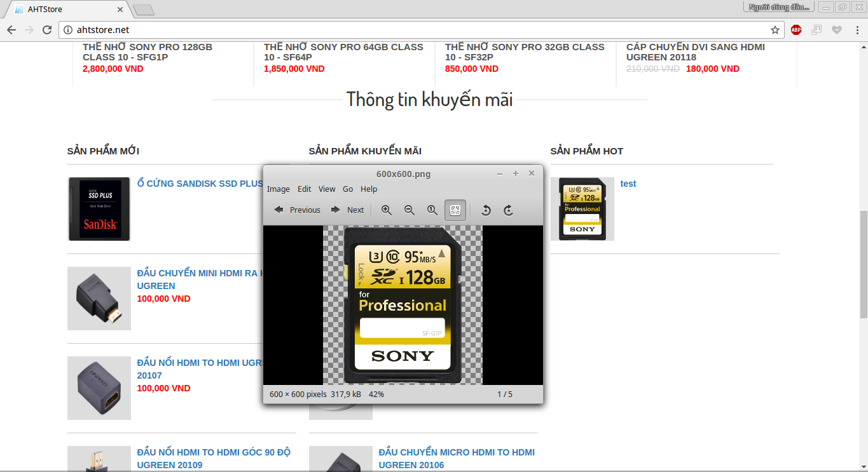868x472 pixels.
Task: Open ĐẦU CHUYỂN MICRO HDMI TO HDMI link
Action: pos(457,459)
